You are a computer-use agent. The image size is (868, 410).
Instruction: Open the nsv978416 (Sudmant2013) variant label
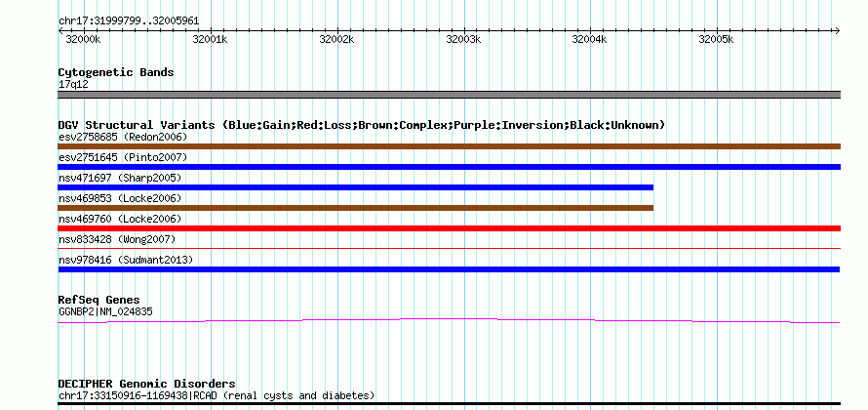[126, 260]
